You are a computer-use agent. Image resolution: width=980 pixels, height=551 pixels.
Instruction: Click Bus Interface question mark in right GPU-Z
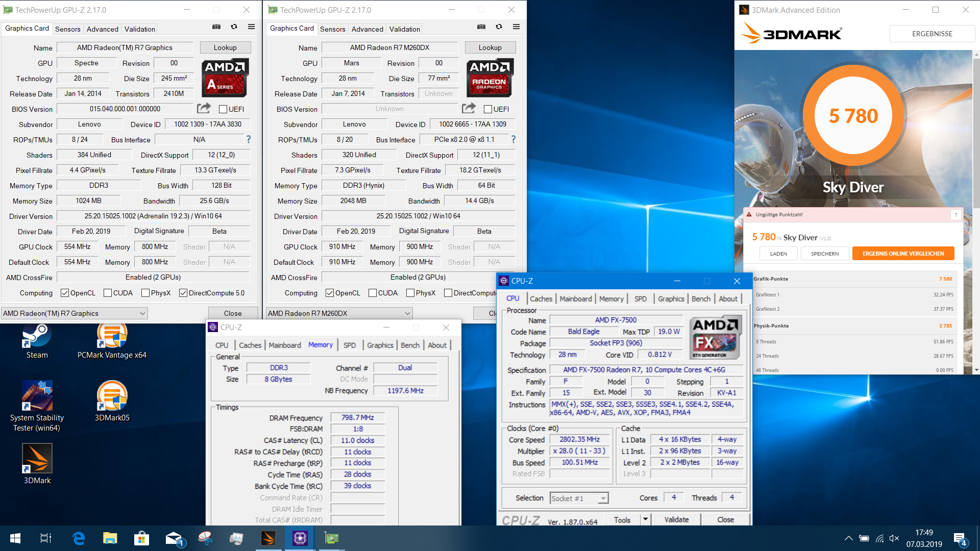(x=513, y=139)
